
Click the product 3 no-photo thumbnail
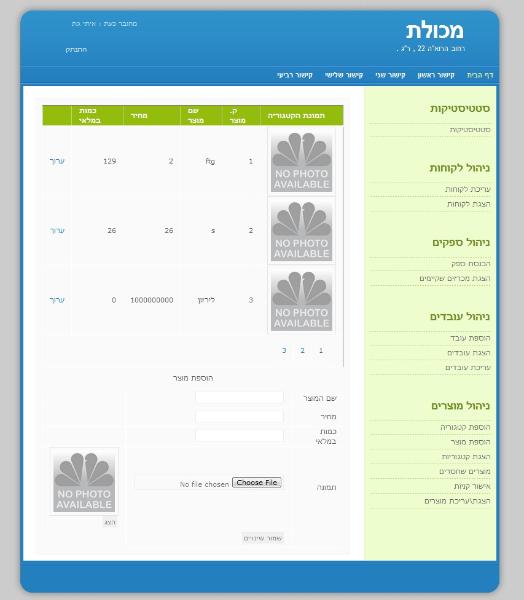pyautogui.click(x=301, y=300)
